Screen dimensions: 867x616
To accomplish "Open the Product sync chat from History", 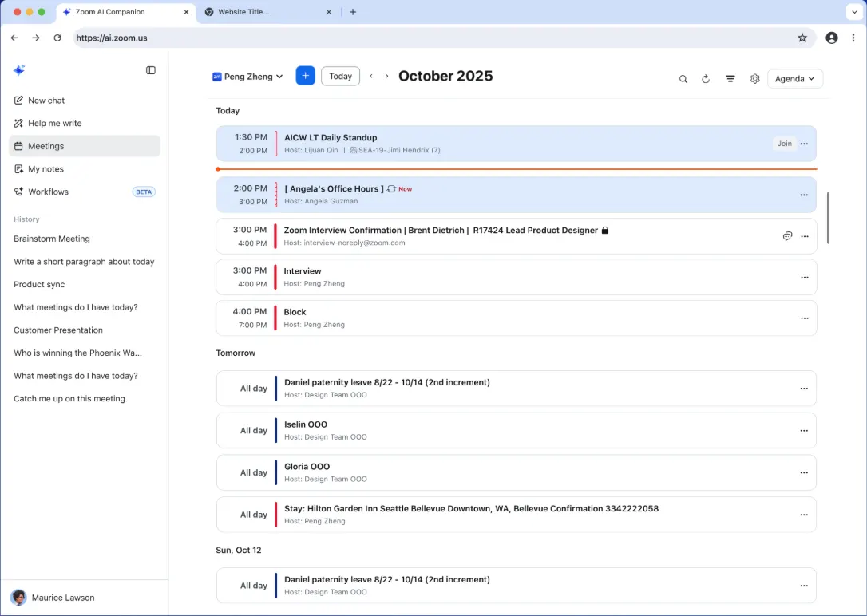I will point(39,284).
